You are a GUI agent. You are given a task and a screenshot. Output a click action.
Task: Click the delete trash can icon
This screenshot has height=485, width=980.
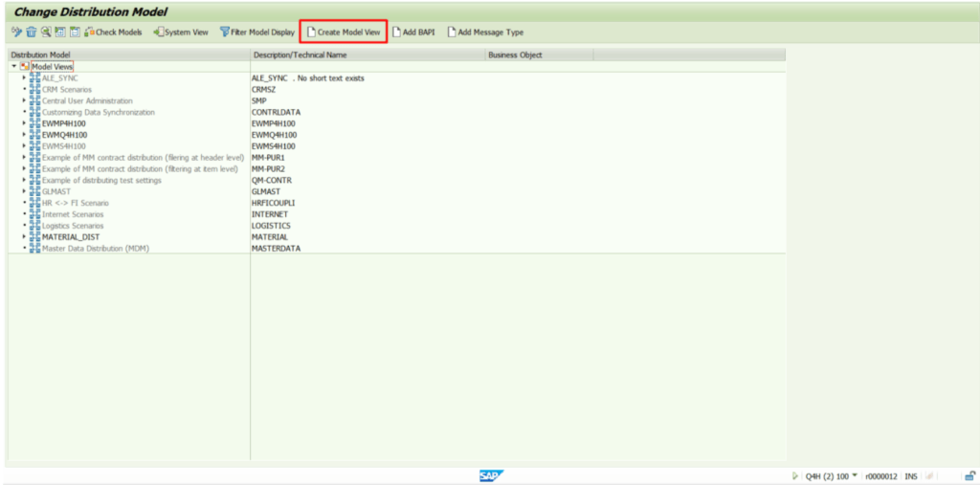click(x=31, y=33)
